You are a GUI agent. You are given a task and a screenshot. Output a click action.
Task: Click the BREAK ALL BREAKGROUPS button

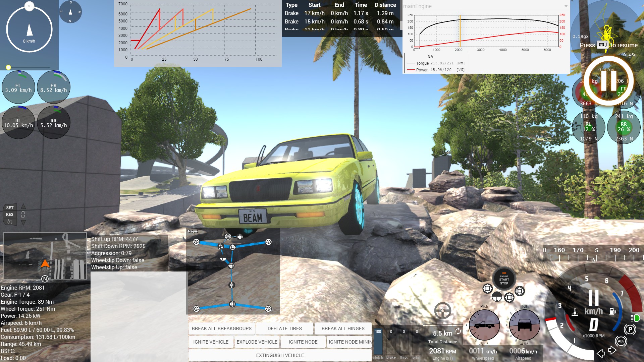point(221,328)
